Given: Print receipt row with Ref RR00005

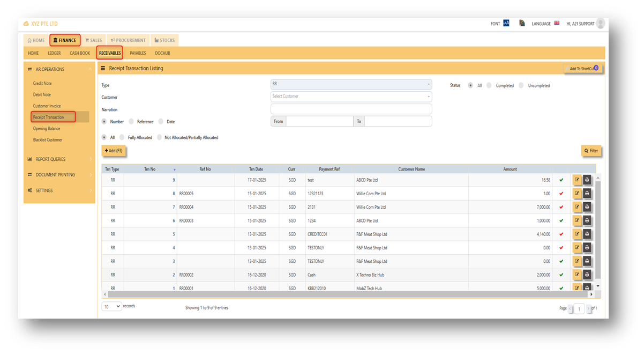Looking at the screenshot, I should click(x=587, y=193).
